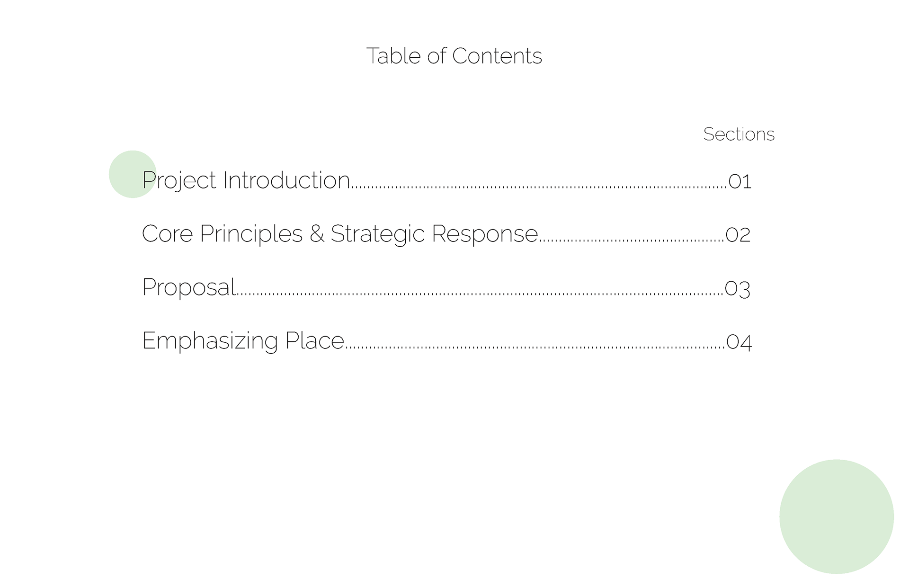This screenshot has height=588, width=909.
Task: Select the words "Strategic Response"
Action: [434, 234]
